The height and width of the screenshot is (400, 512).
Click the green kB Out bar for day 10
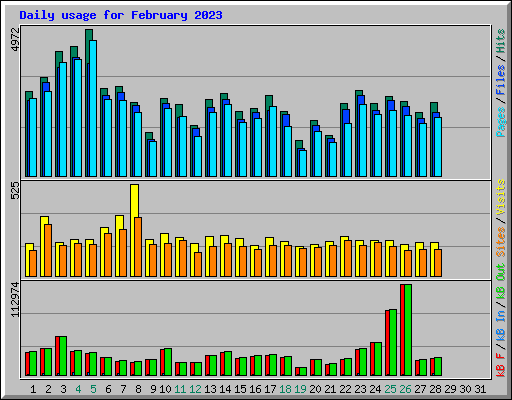168,362
